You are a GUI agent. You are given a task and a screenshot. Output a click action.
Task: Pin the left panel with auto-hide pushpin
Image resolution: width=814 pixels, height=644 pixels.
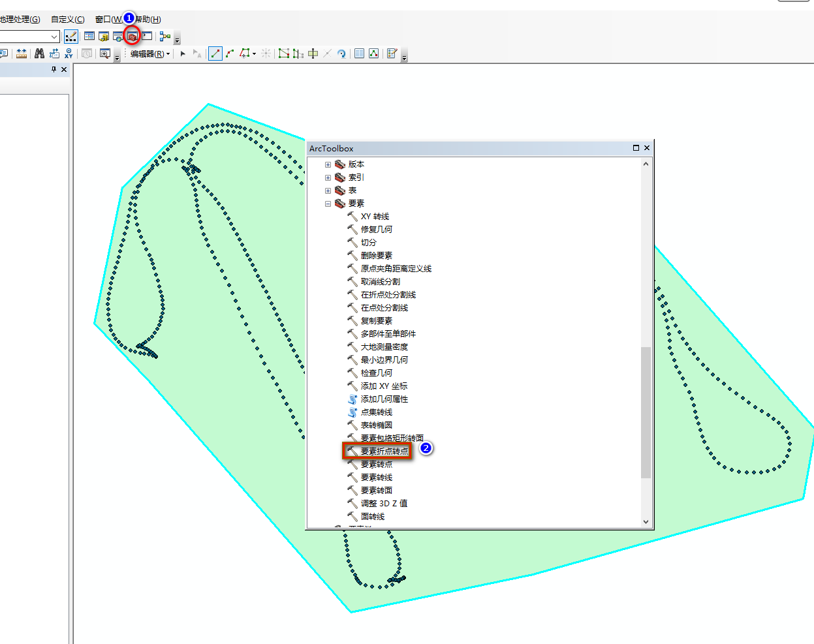pos(54,69)
